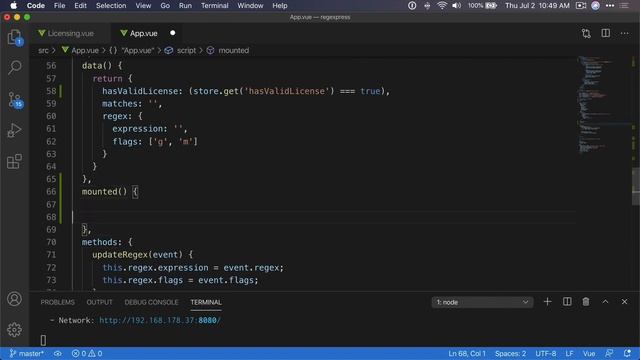Open the Window menu
The height and width of the screenshot is (360, 640).
click(x=250, y=6)
